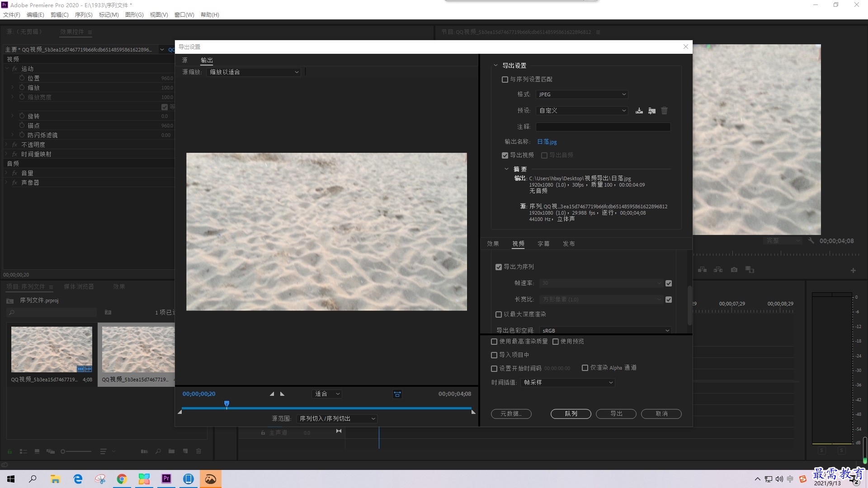Toggle the frame rate match source checkbox
868x488 pixels.
click(x=669, y=283)
